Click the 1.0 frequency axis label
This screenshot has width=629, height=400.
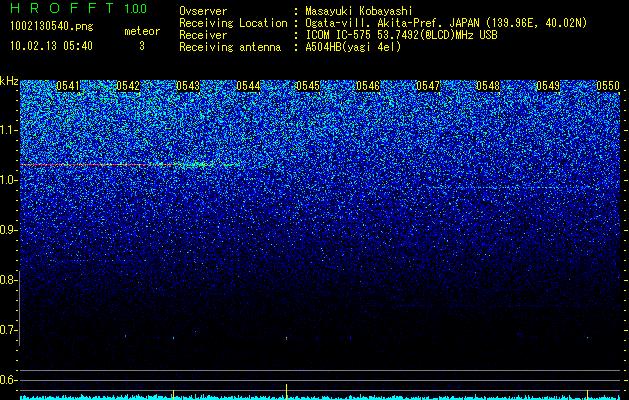tap(7, 180)
